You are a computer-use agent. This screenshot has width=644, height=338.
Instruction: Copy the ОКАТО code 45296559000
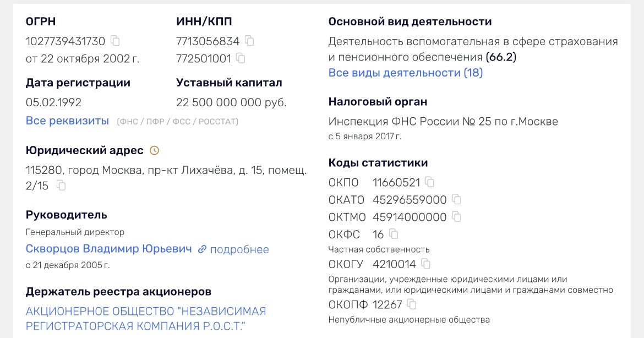(456, 199)
